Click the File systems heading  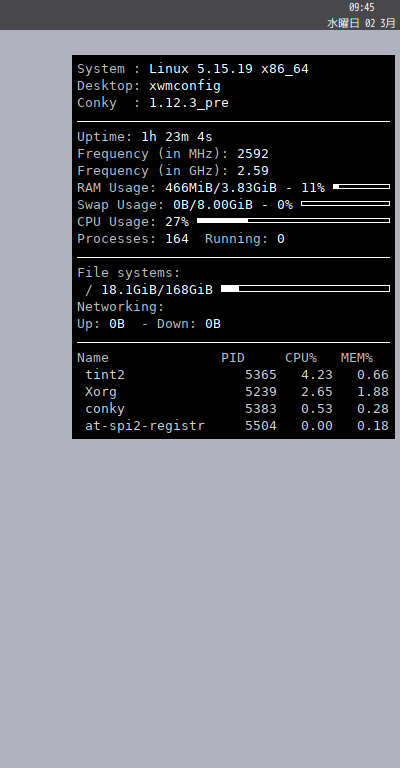pos(129,273)
